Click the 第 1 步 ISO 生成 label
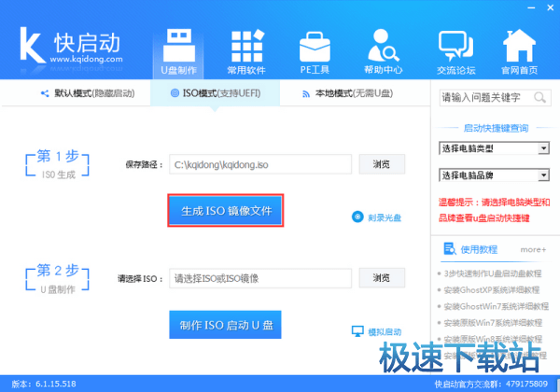 pyautogui.click(x=58, y=164)
